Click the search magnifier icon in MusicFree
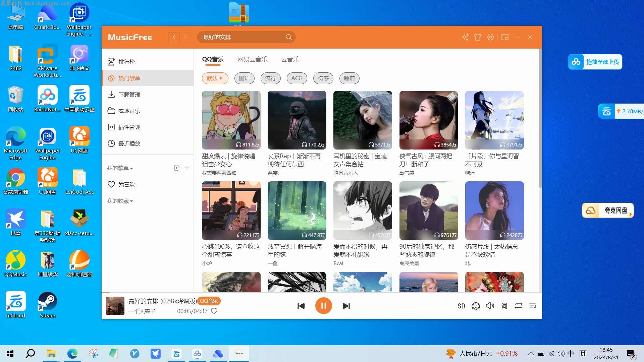This screenshot has width=644, height=362. pos(288,37)
